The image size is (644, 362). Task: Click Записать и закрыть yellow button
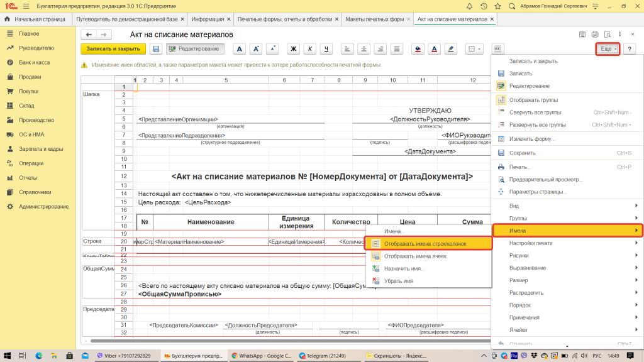(113, 48)
